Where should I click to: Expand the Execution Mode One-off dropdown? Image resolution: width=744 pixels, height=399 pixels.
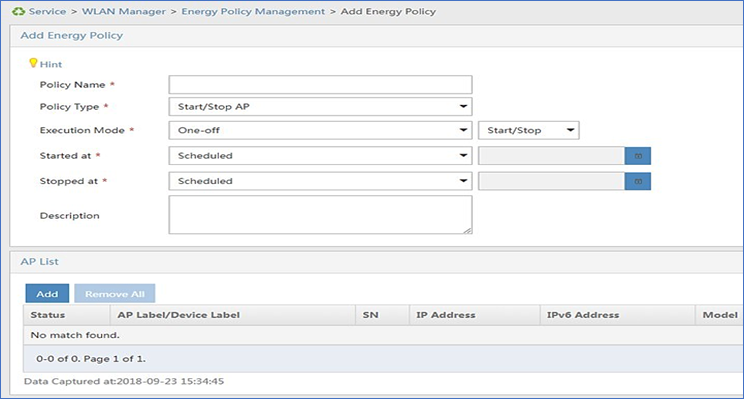(320, 130)
